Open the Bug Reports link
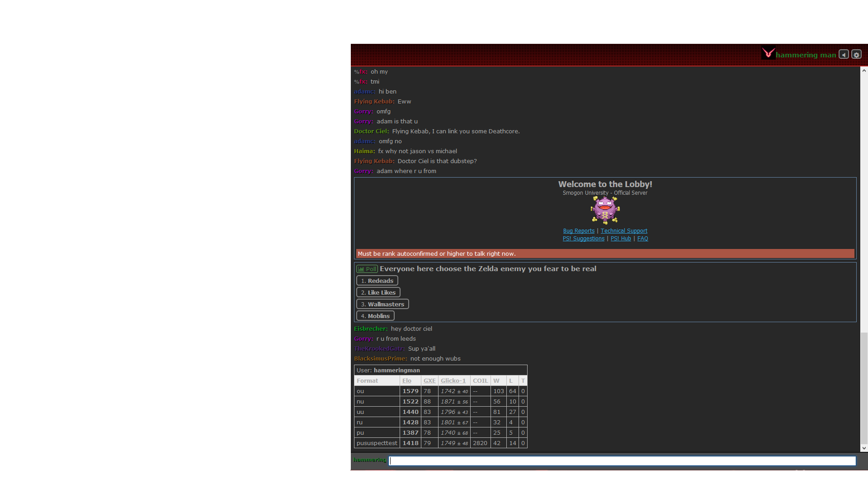The height and width of the screenshot is (488, 868). [579, 231]
